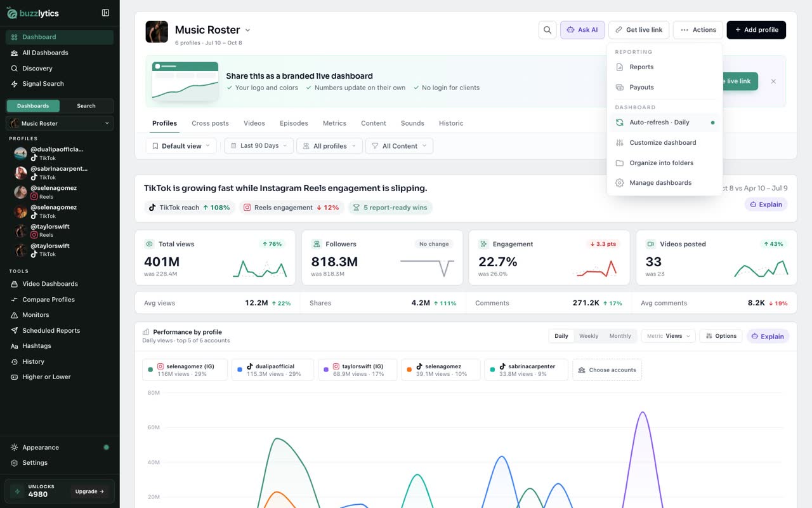Select Payouts from the Actions menu
Viewport: 812px width, 508px height.
click(x=664, y=88)
